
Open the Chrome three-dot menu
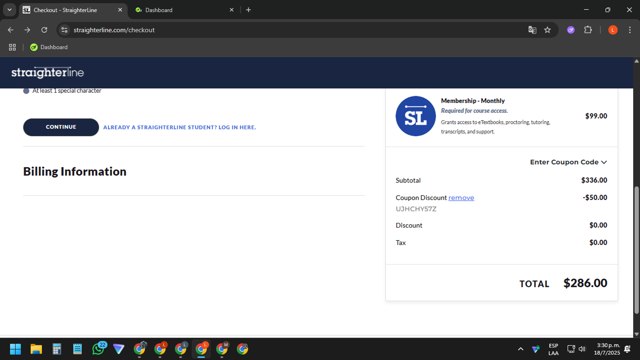point(630,30)
